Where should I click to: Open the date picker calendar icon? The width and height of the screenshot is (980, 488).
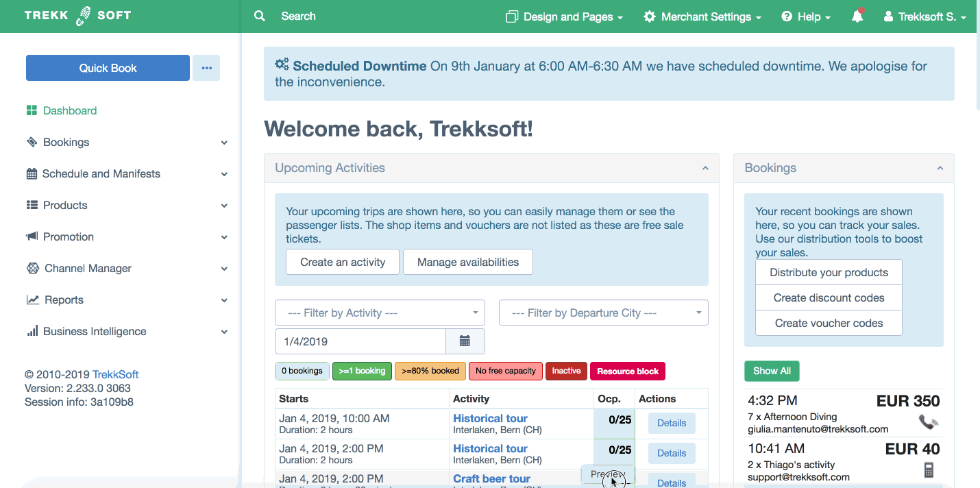(465, 341)
